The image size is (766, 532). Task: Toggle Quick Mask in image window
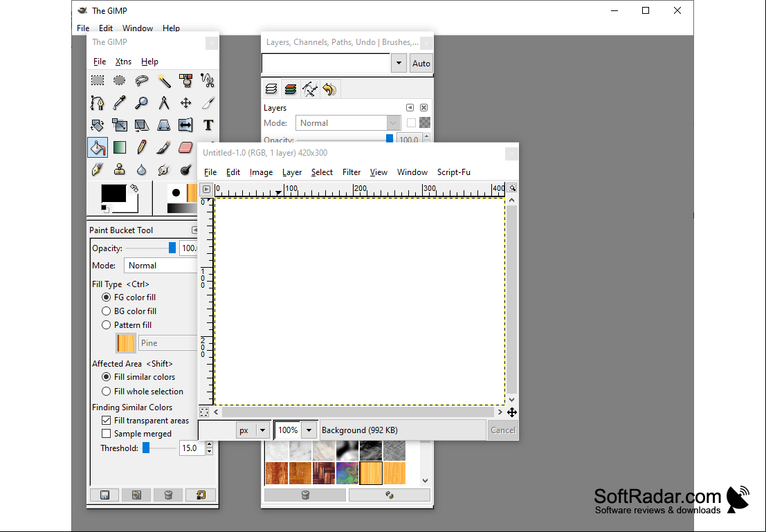(x=204, y=412)
